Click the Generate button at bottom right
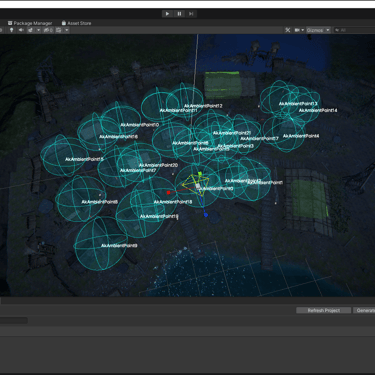375x375 pixels. click(x=364, y=310)
